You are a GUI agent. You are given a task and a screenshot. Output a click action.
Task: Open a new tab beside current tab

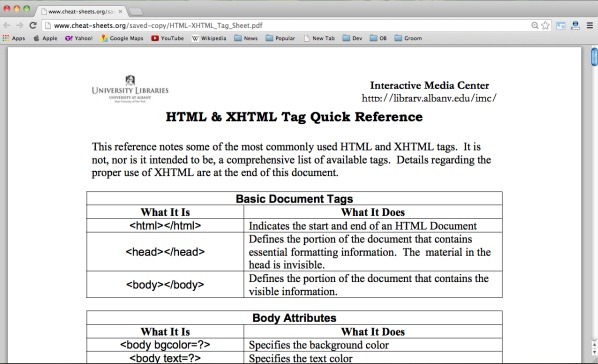click(135, 12)
